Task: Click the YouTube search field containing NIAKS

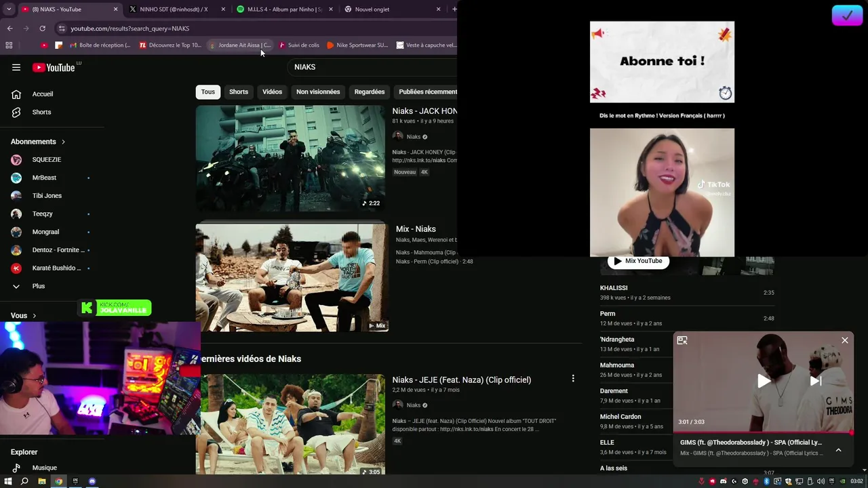Action: [373, 67]
